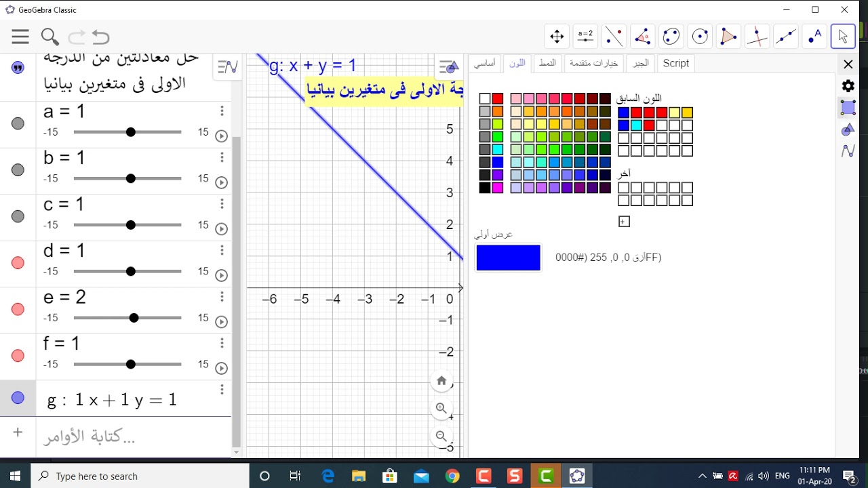Play animation for slider c
The width and height of the screenshot is (868, 488).
221,229
